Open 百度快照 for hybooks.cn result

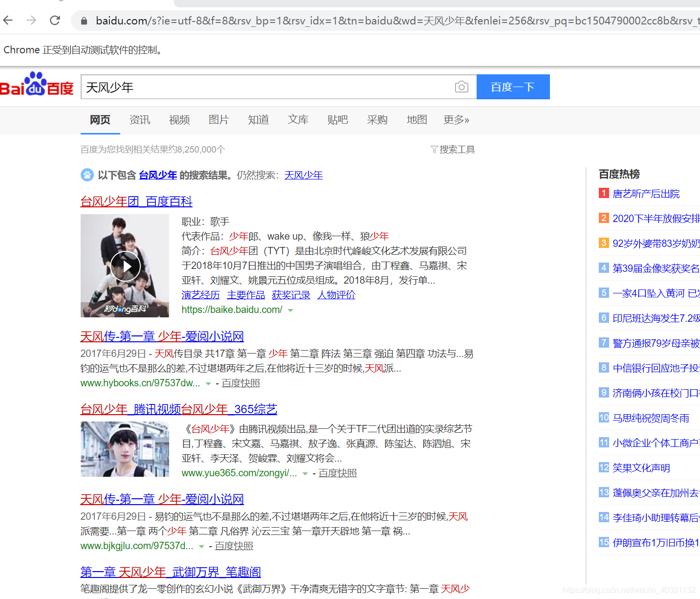pos(241,383)
